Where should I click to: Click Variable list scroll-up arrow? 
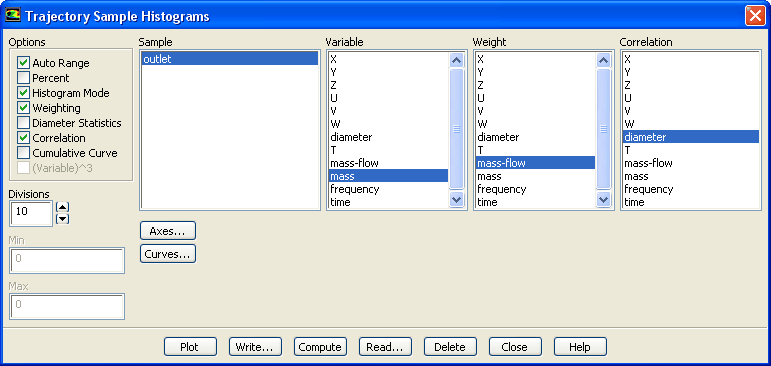click(x=457, y=60)
